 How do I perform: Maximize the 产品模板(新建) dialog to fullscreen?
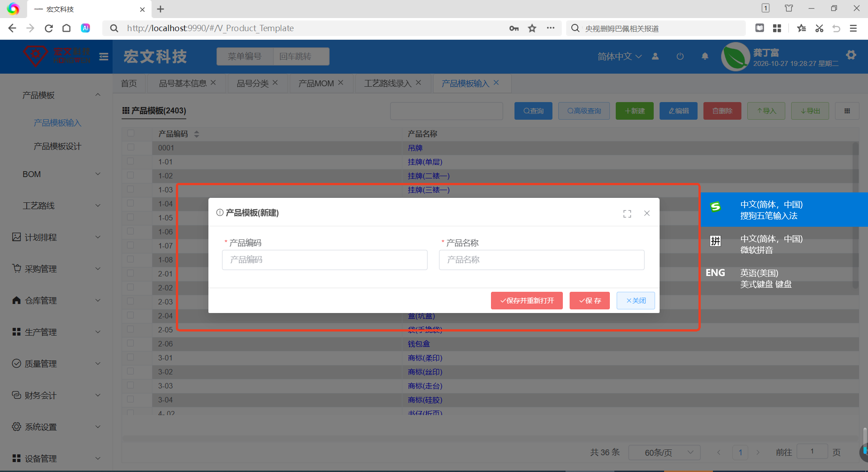point(627,214)
